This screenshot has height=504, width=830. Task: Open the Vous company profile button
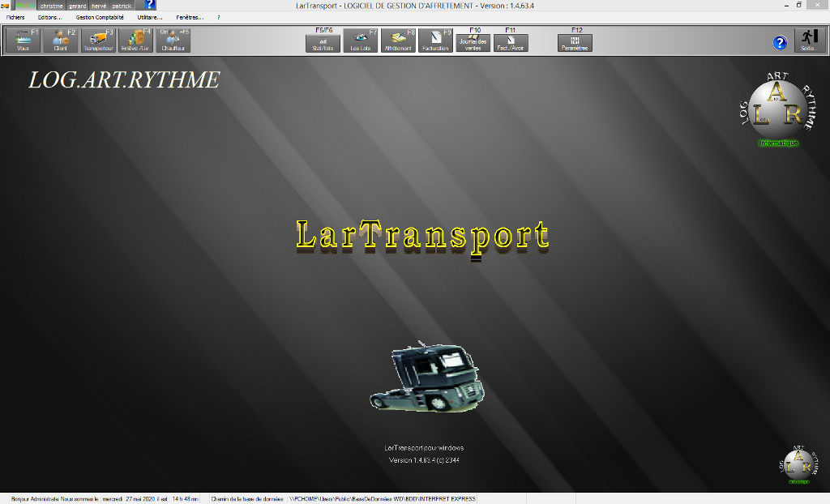click(22, 41)
